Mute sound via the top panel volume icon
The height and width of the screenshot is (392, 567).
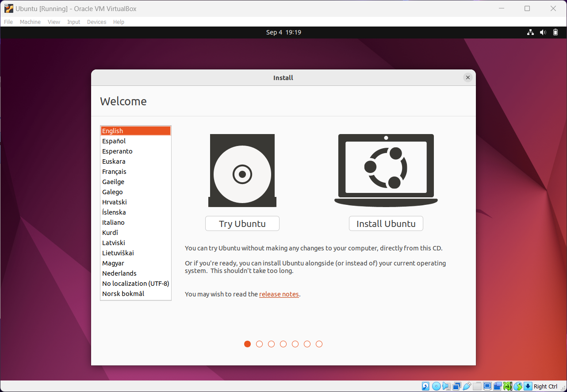point(543,32)
